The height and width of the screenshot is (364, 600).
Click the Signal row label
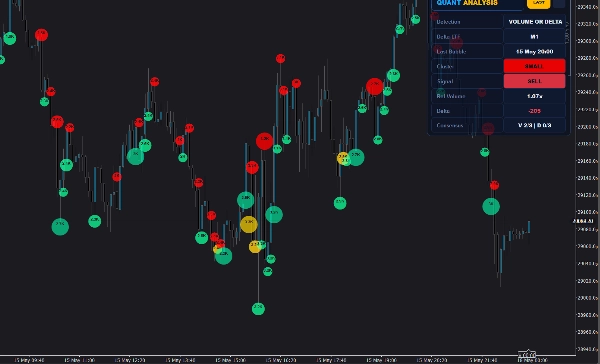pos(445,81)
